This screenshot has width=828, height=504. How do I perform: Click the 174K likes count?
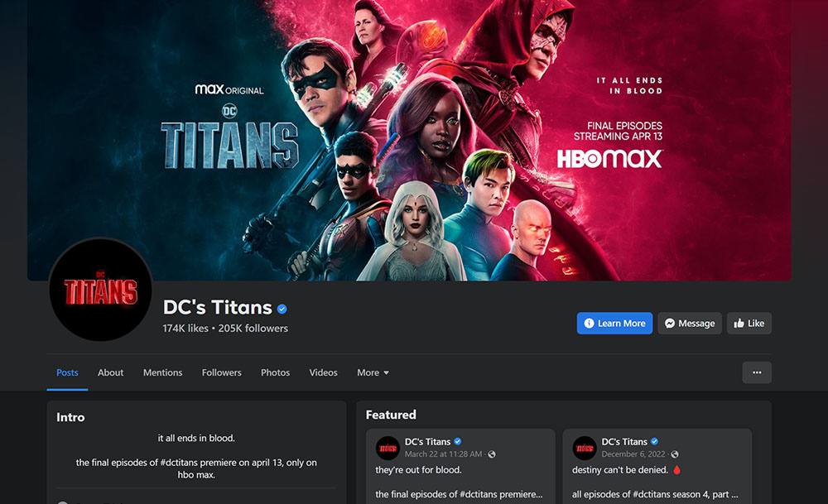185,329
